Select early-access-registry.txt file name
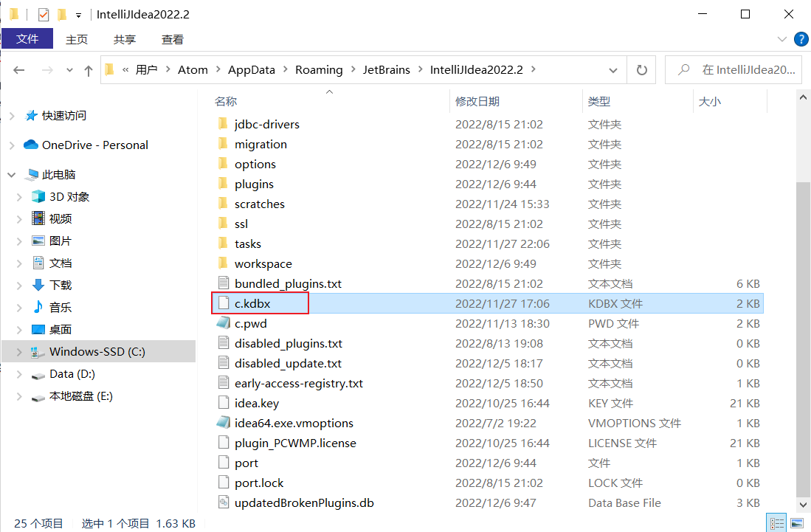Viewport: 811px width, 532px height. [x=298, y=383]
